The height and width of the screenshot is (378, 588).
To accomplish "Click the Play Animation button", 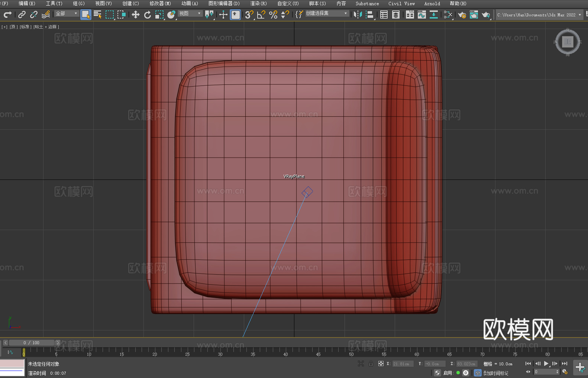I will 546,364.
